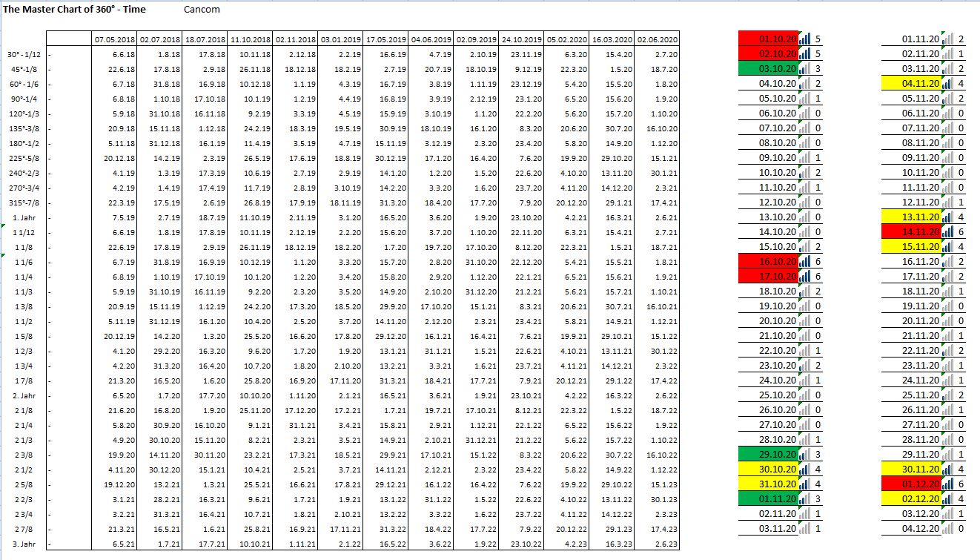Click the bar-rating icon beside 01.10.20
Screen dimensions: 980x560
point(806,39)
